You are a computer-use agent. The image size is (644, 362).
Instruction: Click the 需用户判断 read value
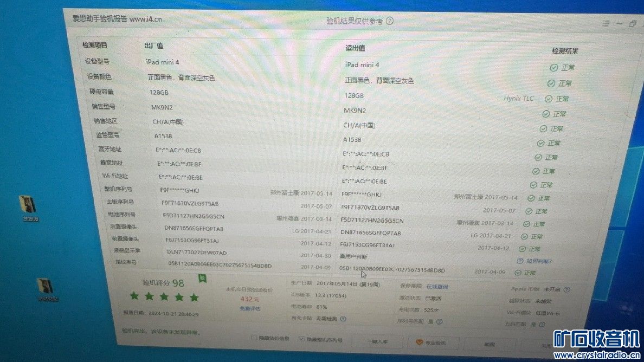[x=353, y=256]
